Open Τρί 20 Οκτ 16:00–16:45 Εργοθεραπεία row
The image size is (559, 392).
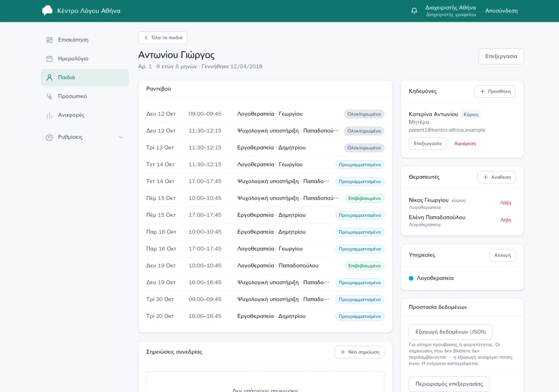click(265, 316)
